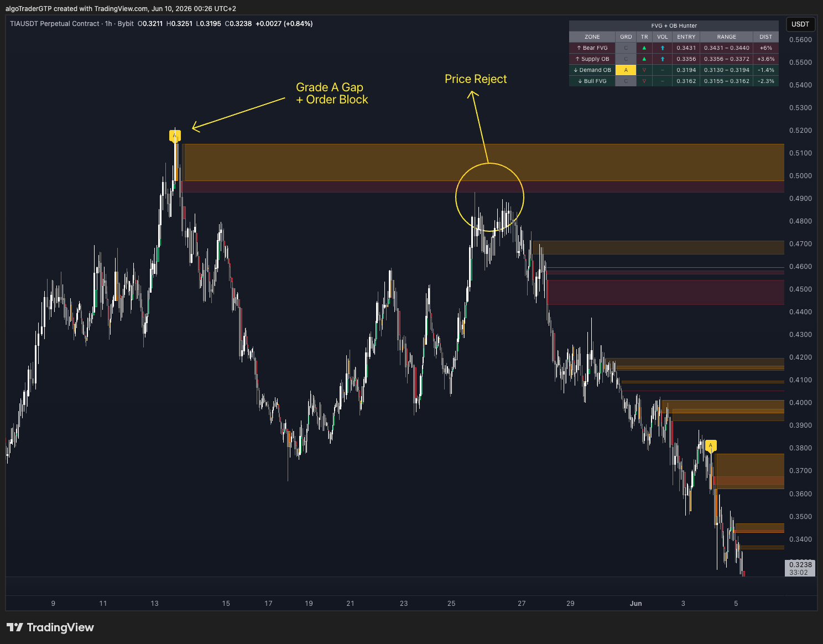823x644 pixels.
Task: Click the VOL column header
Action: (x=663, y=37)
